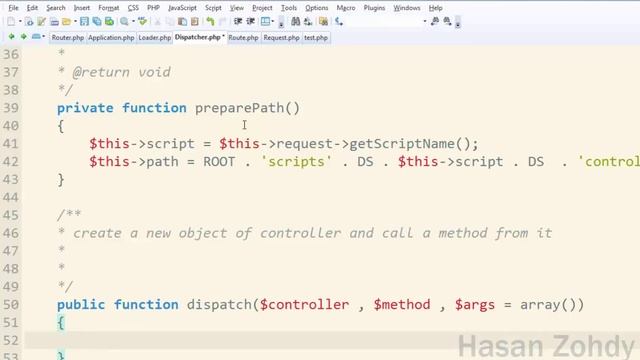This screenshot has width=640, height=360.
Task: Save the file with the floppy icon
Action: click(x=84, y=22)
